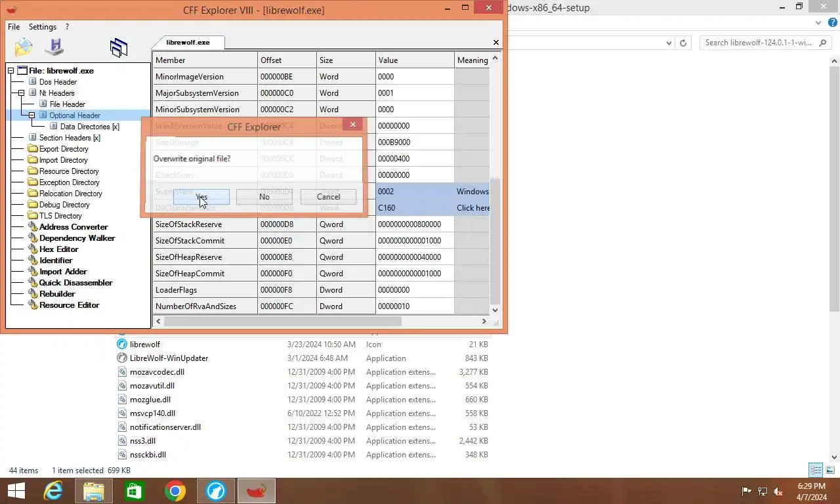This screenshot has height=504, width=840.
Task: Open Google Chrome from the taskbar
Action: tap(175, 491)
